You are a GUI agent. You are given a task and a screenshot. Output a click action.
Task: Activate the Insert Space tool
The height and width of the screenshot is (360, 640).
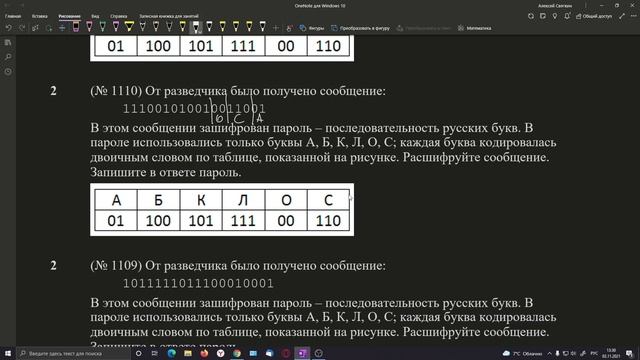[x=62, y=28]
